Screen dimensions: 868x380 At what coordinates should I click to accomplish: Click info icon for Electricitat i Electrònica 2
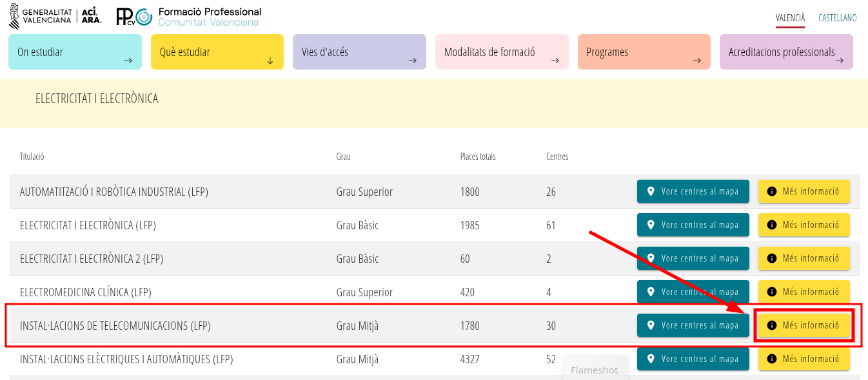[771, 258]
